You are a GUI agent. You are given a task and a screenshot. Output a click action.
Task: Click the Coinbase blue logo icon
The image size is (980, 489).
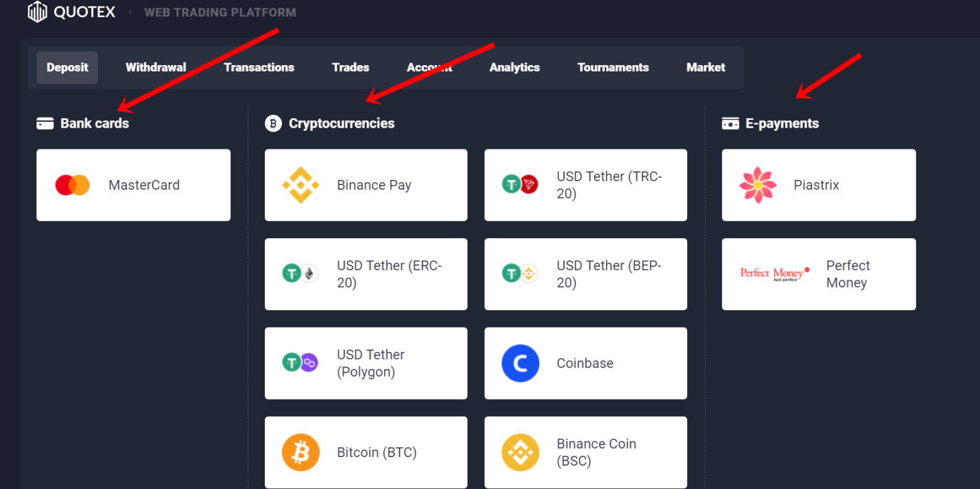pyautogui.click(x=520, y=363)
